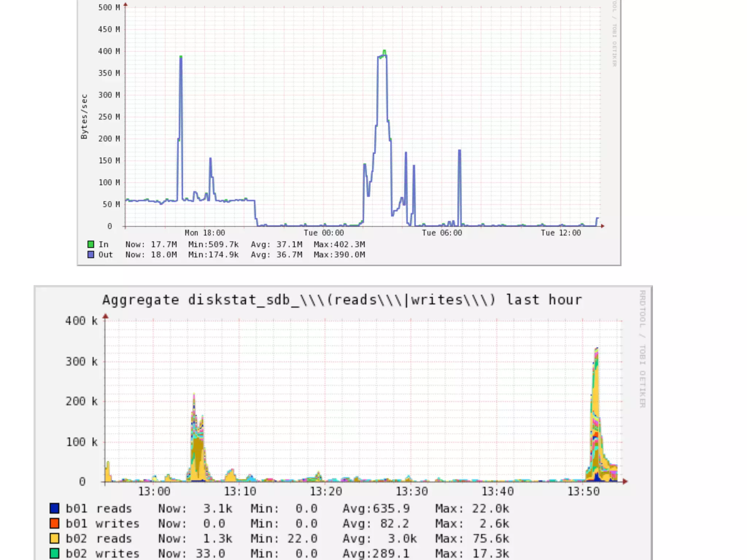
Task: Click the purple Out legend swatch
Action: 91,254
